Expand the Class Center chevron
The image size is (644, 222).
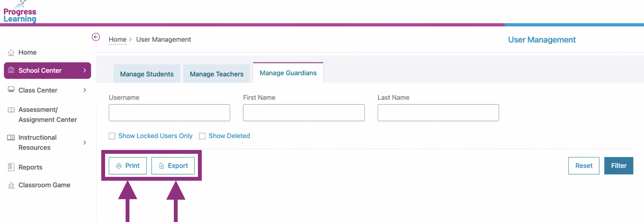(x=85, y=90)
